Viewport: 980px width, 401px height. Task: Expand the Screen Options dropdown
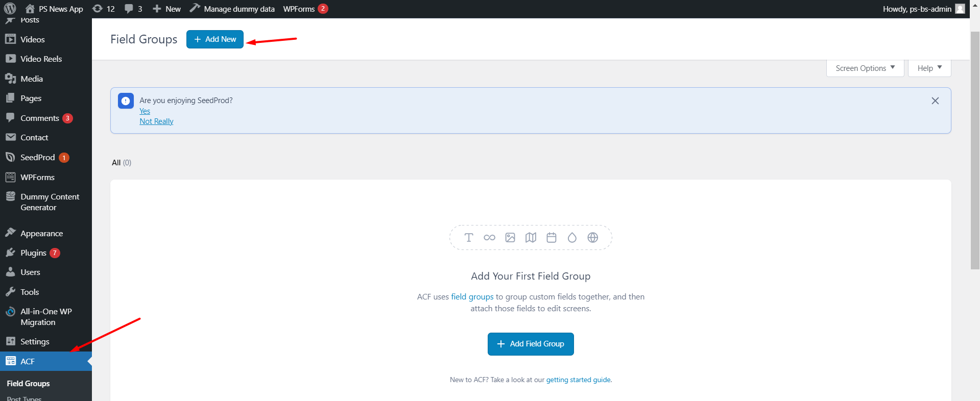[865, 68]
